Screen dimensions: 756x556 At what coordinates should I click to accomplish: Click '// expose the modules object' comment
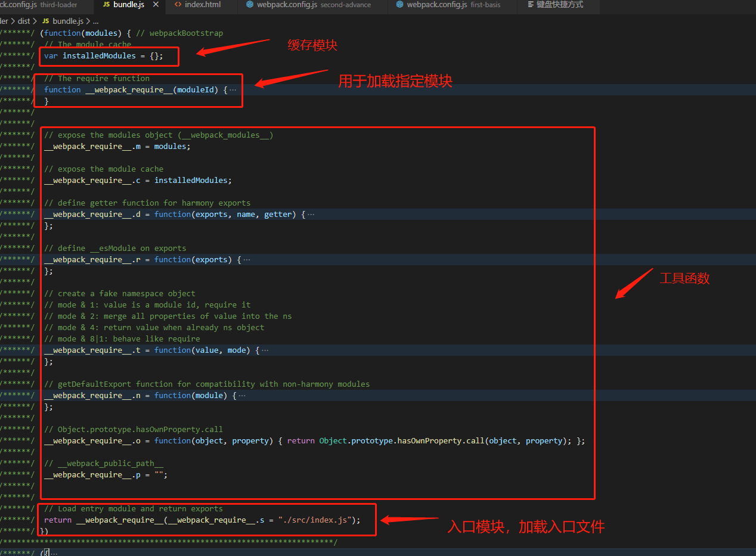[x=159, y=135]
